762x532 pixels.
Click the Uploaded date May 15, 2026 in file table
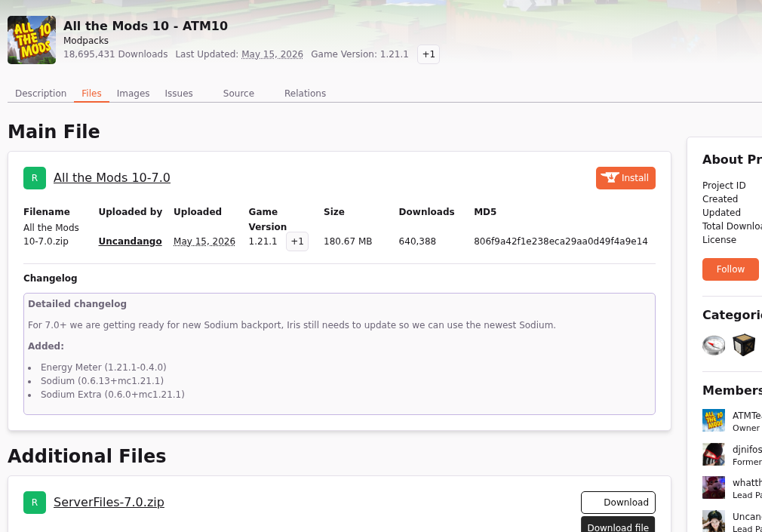point(204,241)
